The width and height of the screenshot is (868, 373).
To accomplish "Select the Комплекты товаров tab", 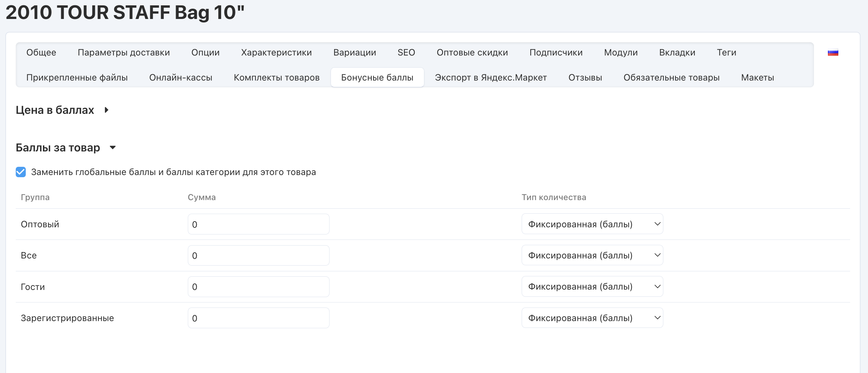I will point(277,78).
